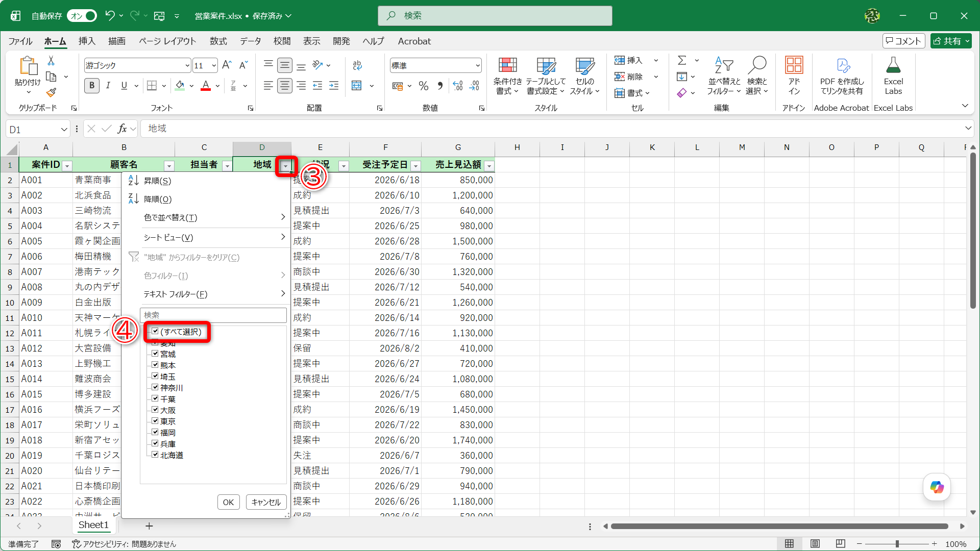Click the fill color bucket swatch
The width and height of the screenshot is (980, 551).
coord(180,86)
